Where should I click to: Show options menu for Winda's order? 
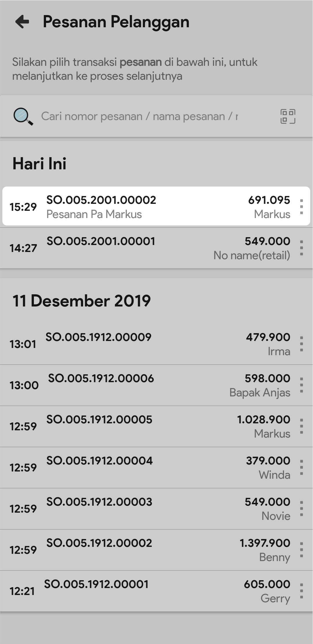[x=301, y=467]
